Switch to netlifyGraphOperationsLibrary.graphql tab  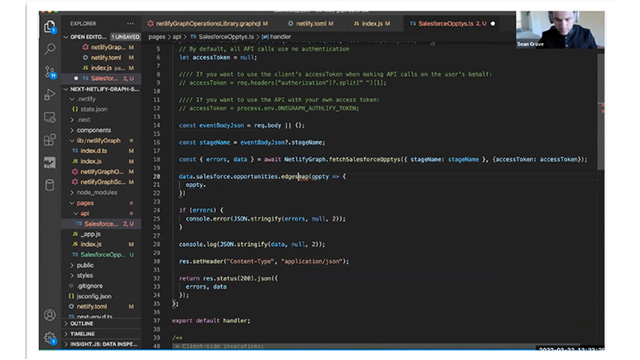pos(208,24)
